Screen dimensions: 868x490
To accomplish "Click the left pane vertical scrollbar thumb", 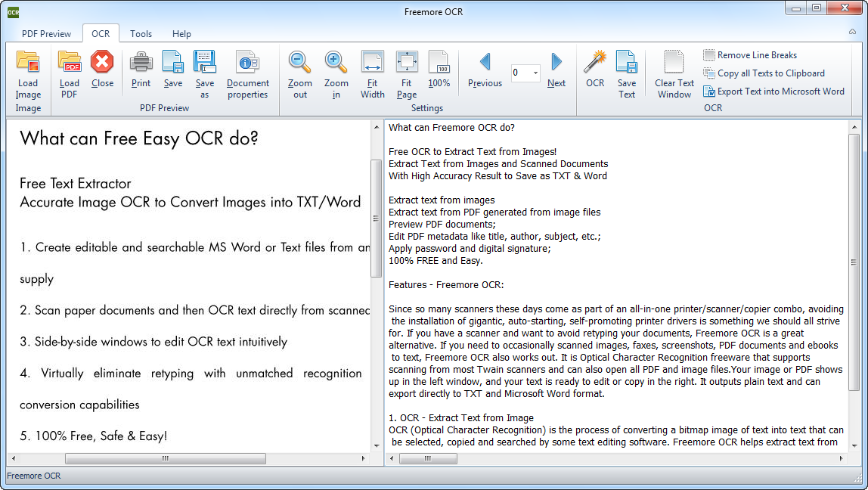I will point(377,218).
